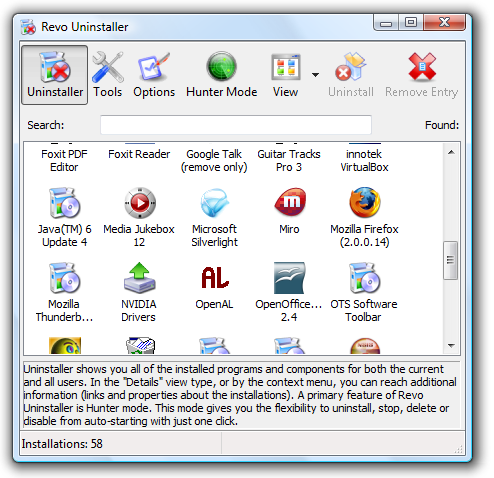Click the greyed Uninstall toolbar button
This screenshot has height=478, width=494.
tap(351, 75)
